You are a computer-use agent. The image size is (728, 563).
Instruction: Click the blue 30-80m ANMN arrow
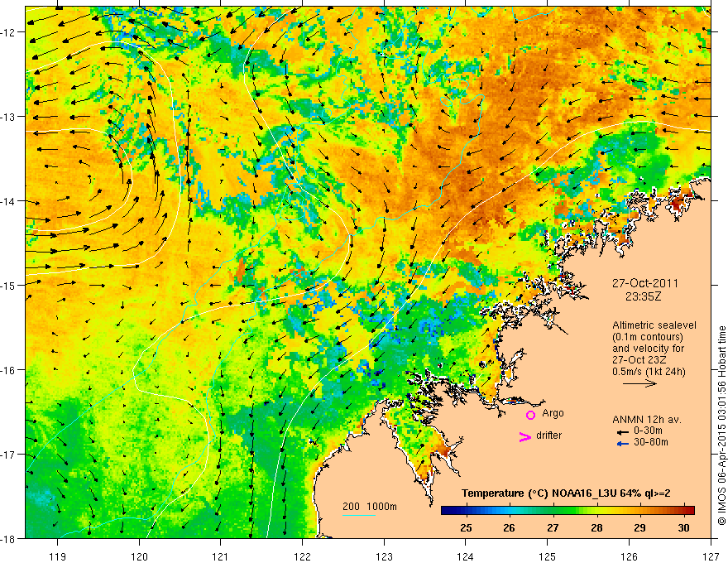click(x=622, y=444)
